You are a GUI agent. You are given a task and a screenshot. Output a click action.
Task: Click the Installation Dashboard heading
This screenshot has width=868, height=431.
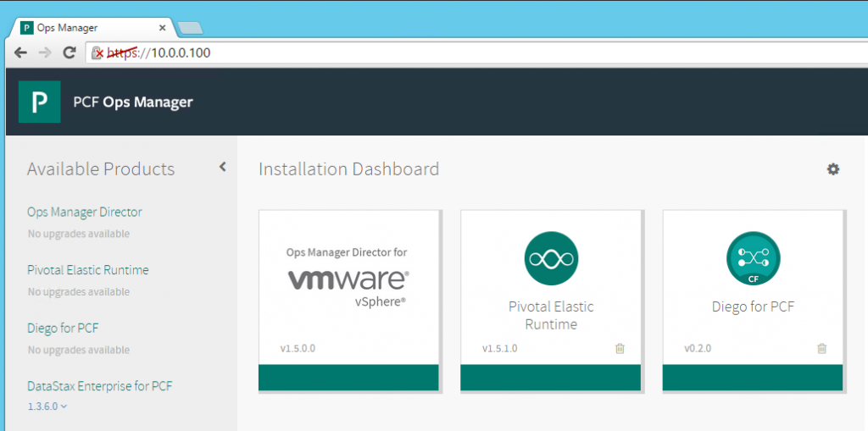pos(348,169)
